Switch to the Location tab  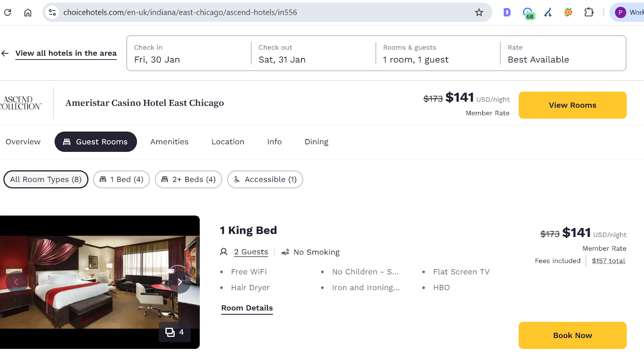[x=228, y=142]
